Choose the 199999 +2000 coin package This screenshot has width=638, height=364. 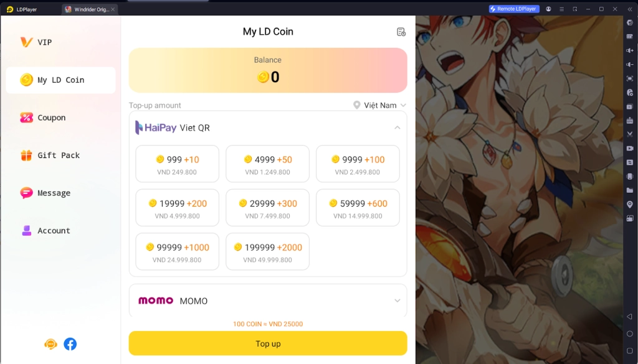click(268, 251)
